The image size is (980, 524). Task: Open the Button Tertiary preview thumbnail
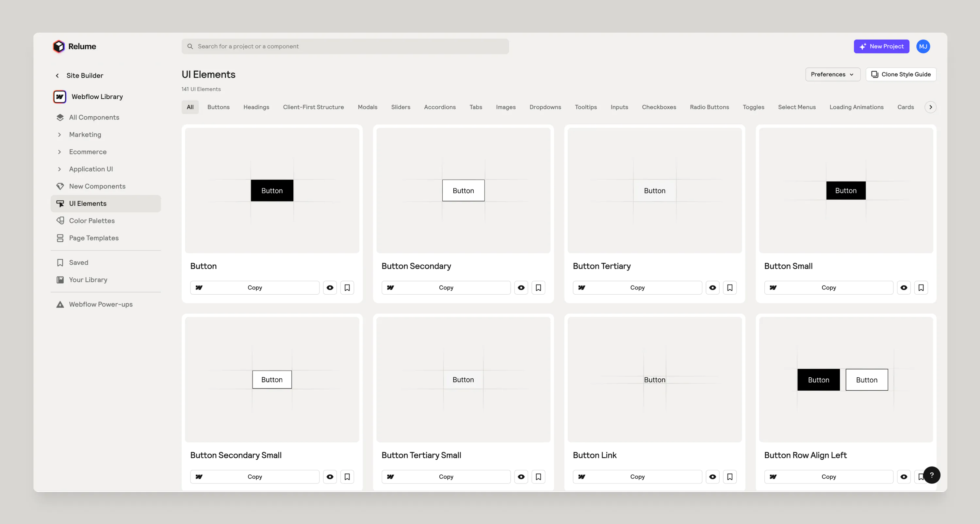click(654, 190)
